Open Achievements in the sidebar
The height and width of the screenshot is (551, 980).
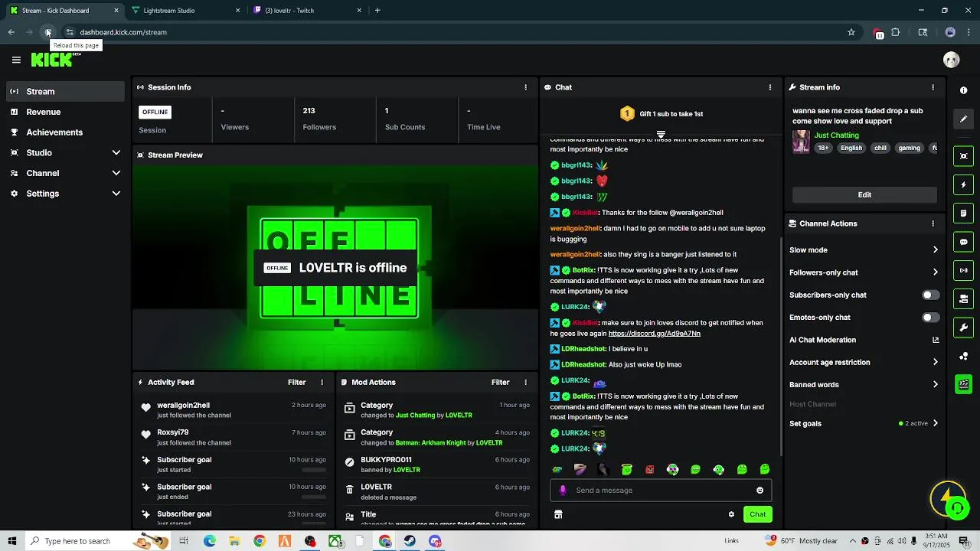pos(66,132)
